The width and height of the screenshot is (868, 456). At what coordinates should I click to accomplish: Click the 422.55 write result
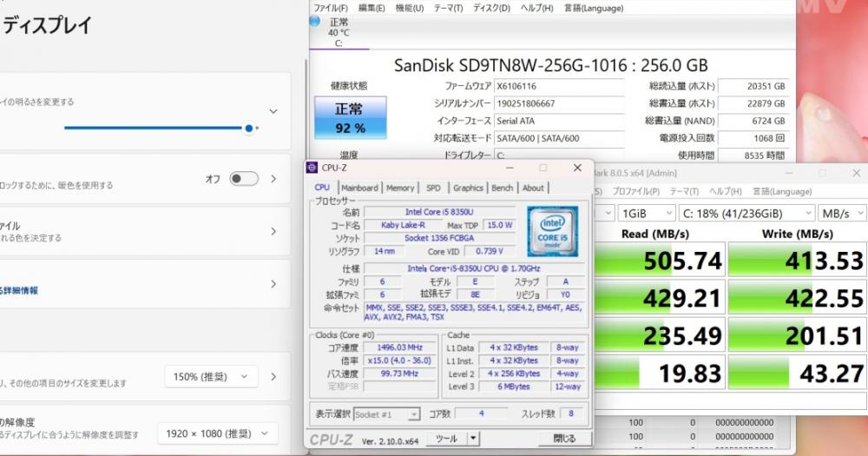click(797, 298)
